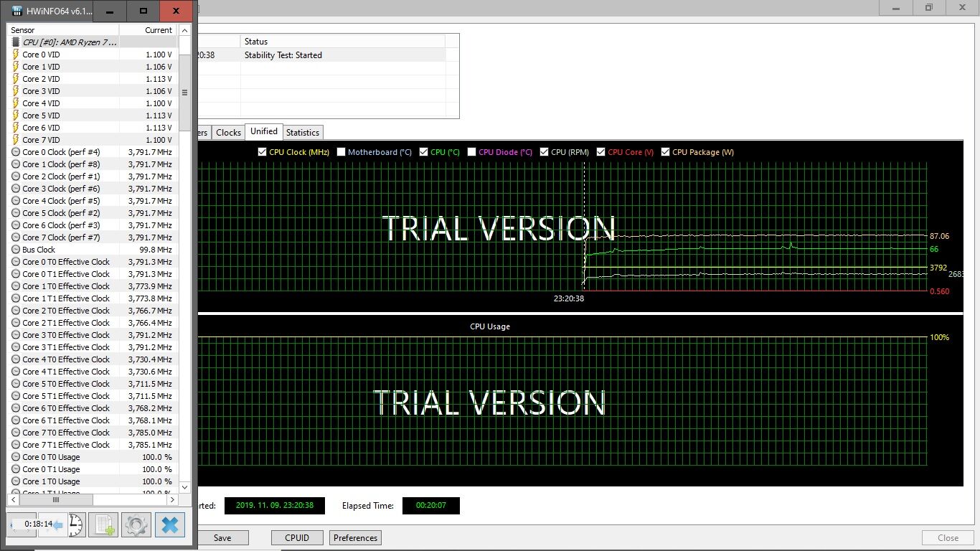
Task: Maximize the HWiNFO64 sensor window
Action: click(x=143, y=11)
